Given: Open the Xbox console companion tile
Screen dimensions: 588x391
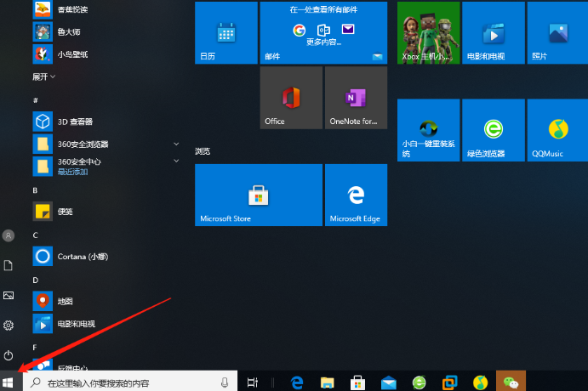Looking at the screenshot, I should [428, 33].
